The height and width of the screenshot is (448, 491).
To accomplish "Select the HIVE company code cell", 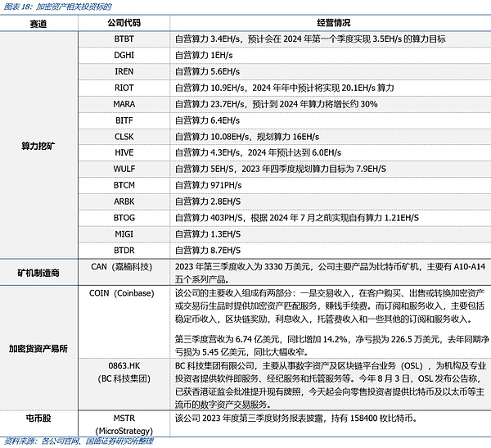I will [124, 153].
